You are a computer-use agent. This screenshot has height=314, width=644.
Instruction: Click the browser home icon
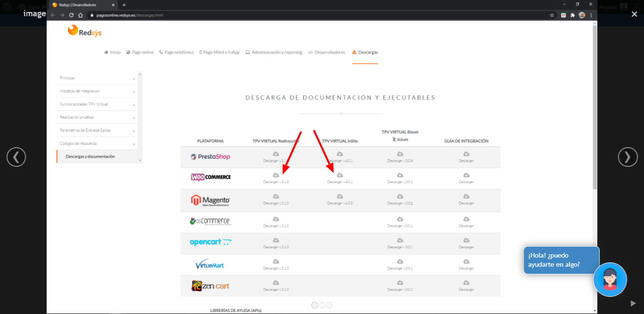point(81,15)
